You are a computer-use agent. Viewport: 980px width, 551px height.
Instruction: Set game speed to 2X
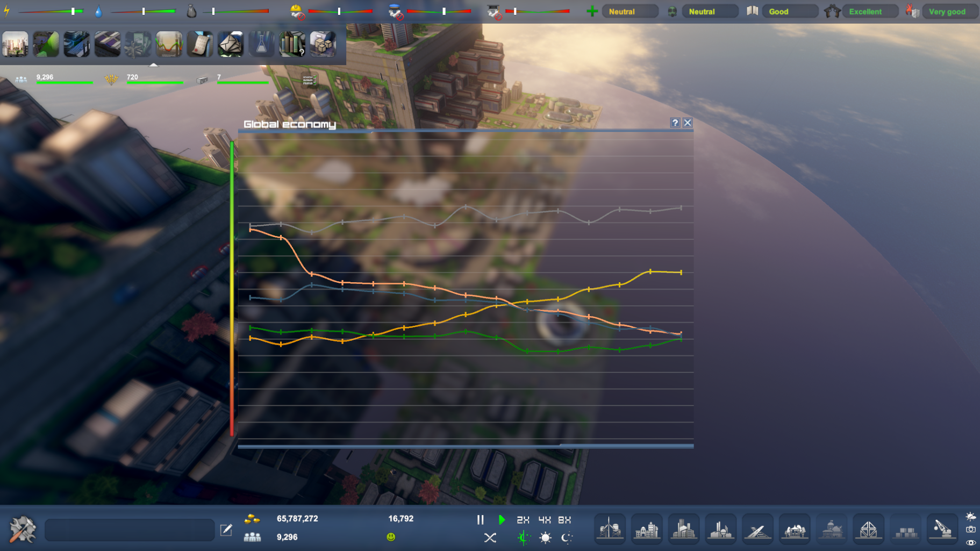(523, 520)
